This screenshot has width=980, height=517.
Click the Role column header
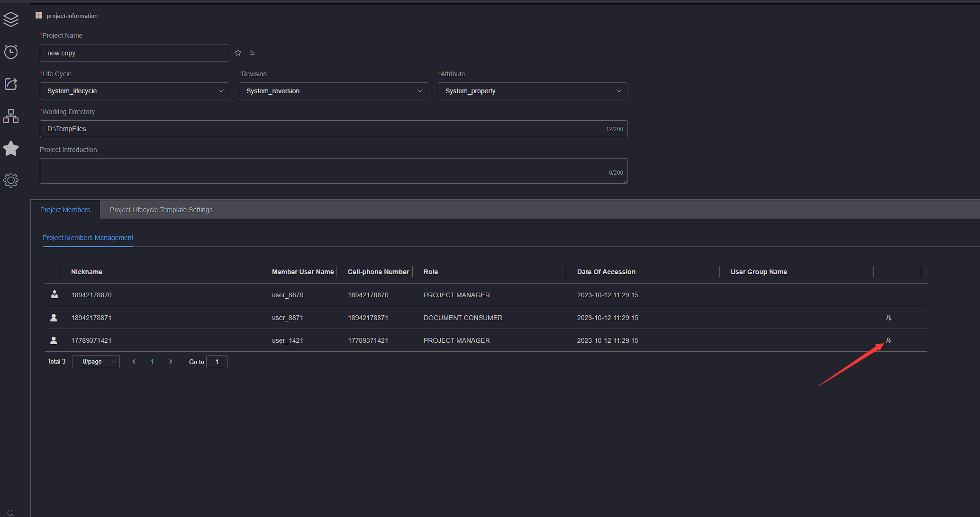(431, 272)
